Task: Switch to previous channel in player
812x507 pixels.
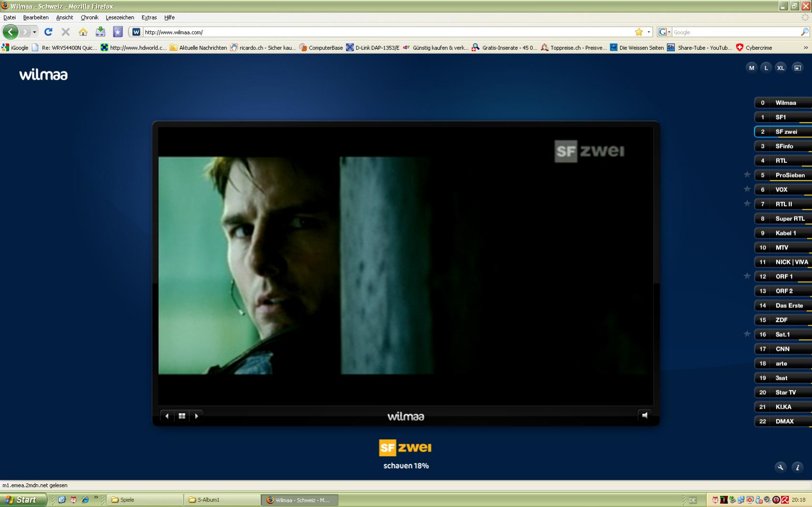Action: click(167, 416)
